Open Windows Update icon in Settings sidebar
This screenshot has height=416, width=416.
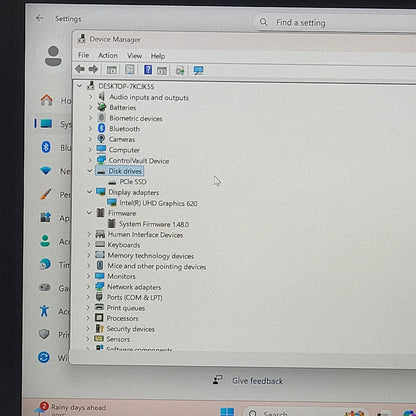tap(44, 357)
